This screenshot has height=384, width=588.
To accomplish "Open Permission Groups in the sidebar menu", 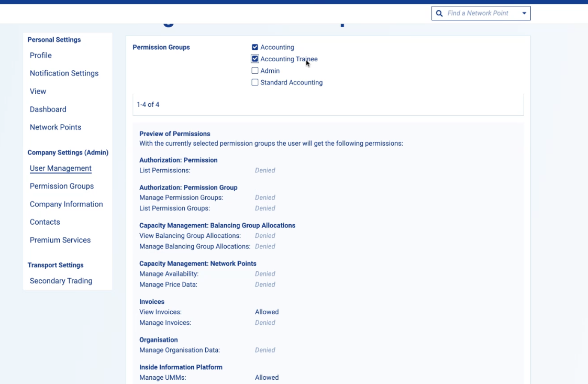I will (62, 186).
